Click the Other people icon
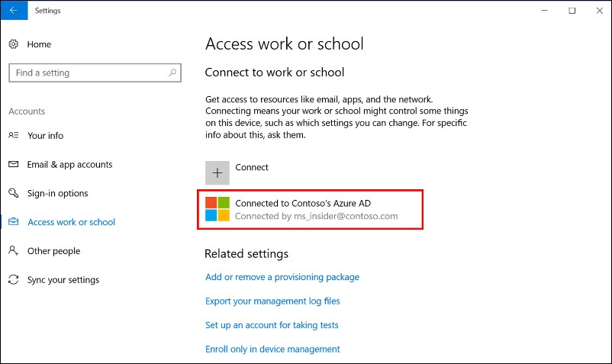Image resolution: width=612 pixels, height=364 pixels. tap(13, 251)
